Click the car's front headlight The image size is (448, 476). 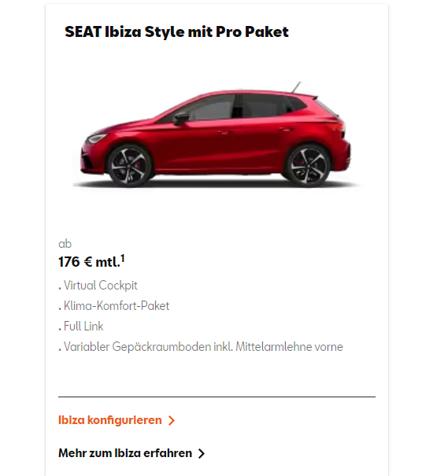[96, 138]
